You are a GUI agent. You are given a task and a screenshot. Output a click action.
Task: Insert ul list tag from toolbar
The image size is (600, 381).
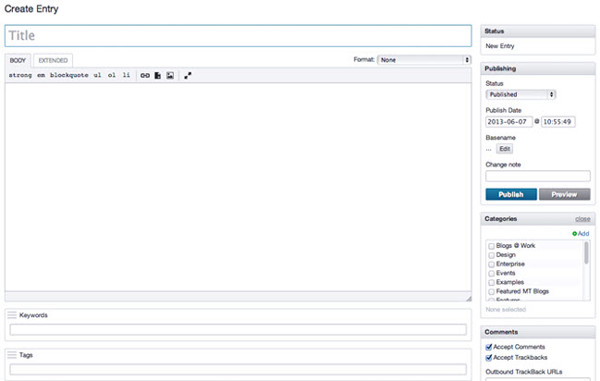pyautogui.click(x=98, y=75)
